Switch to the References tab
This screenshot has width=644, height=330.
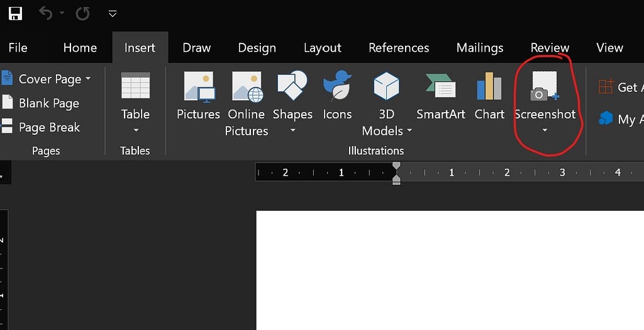coord(399,48)
